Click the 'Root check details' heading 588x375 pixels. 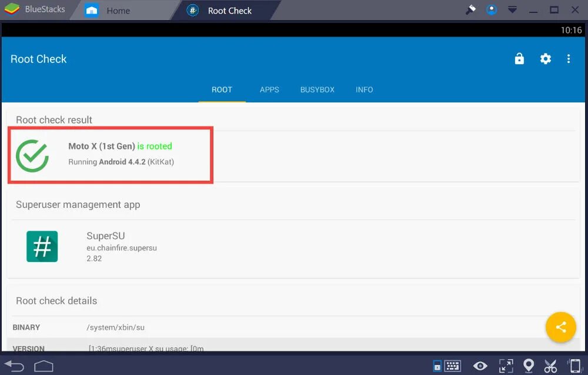tap(56, 301)
